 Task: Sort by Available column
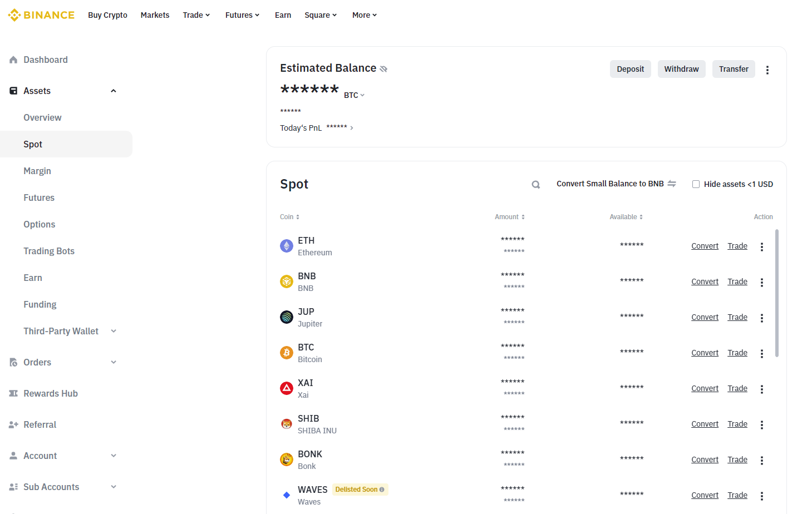coord(626,217)
